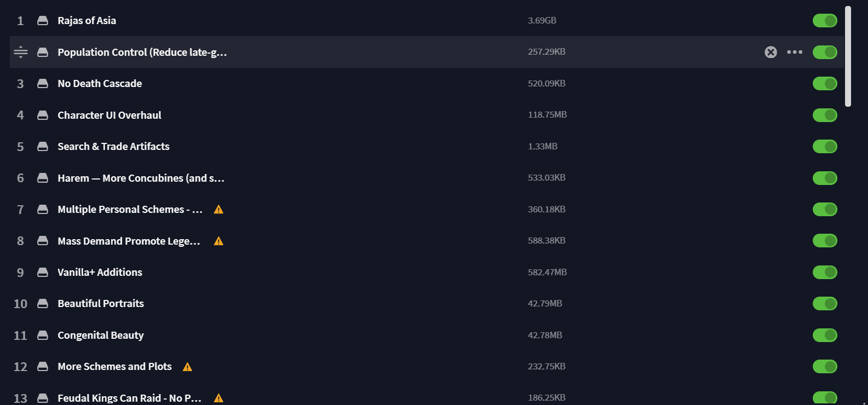Click the vertical scrollbar thumb

tap(848, 56)
